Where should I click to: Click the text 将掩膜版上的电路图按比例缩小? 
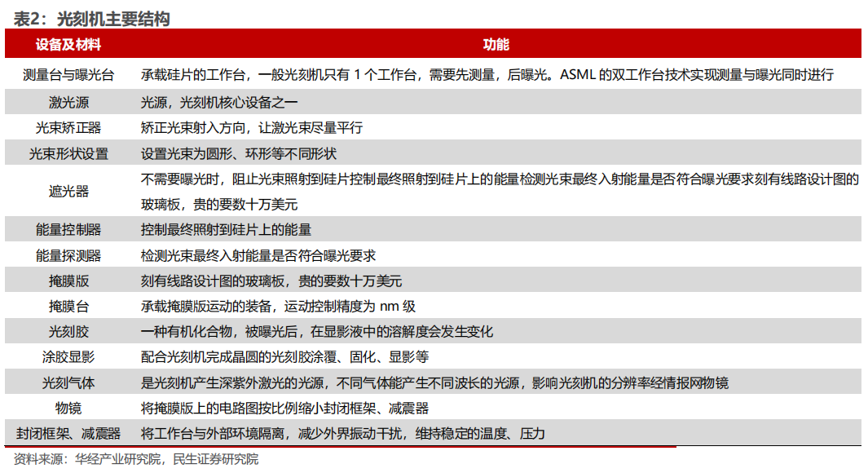tap(232, 409)
